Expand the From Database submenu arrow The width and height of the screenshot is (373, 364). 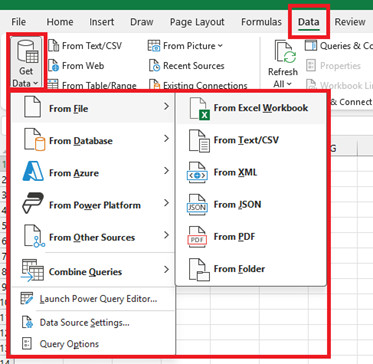tap(166, 139)
